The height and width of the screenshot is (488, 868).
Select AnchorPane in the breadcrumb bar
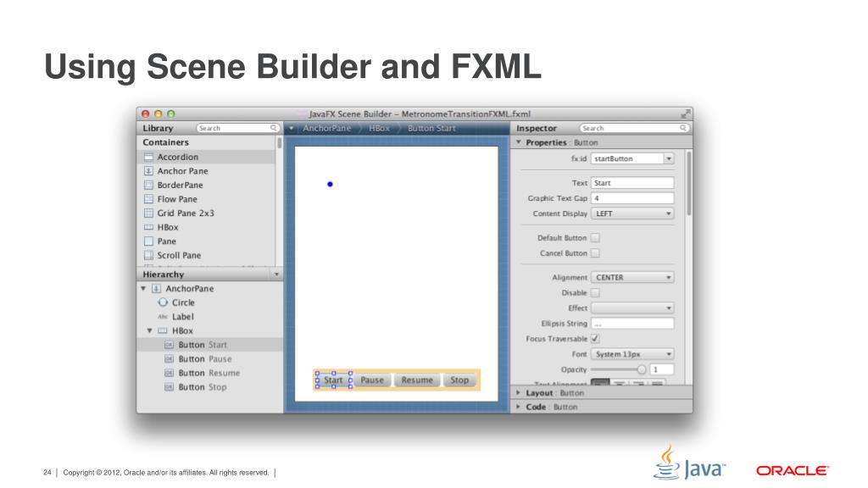tap(326, 129)
